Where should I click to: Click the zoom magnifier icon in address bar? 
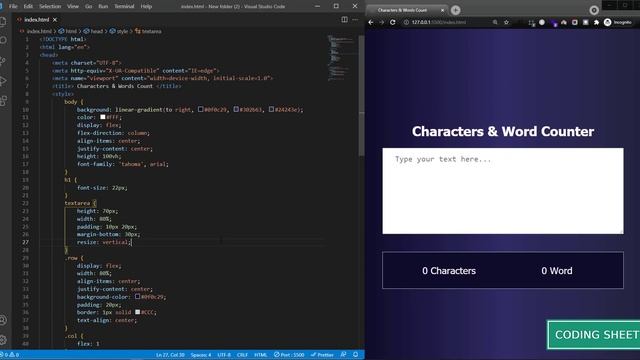coord(495,22)
